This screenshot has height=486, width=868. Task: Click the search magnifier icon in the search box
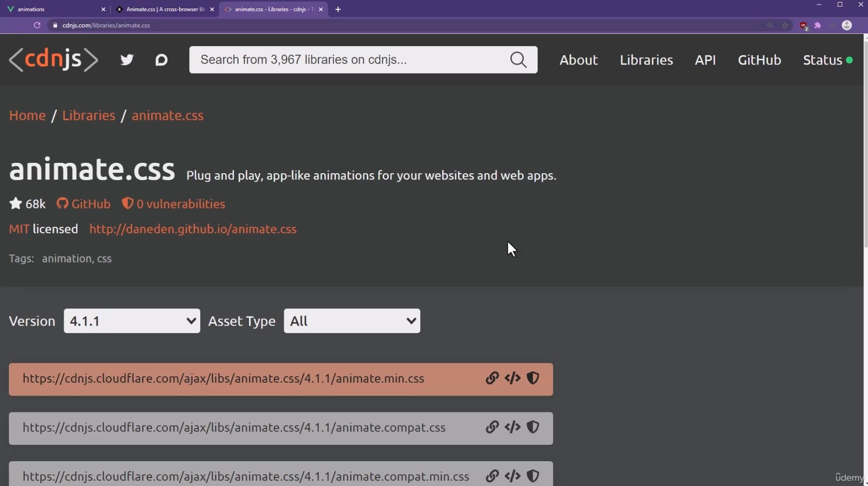[518, 60]
